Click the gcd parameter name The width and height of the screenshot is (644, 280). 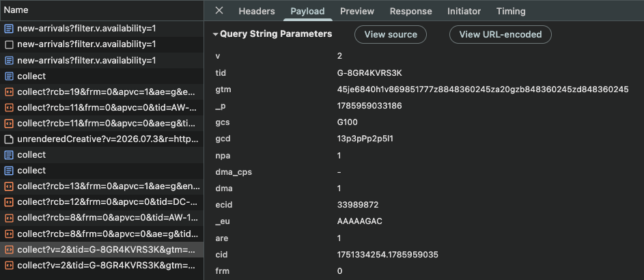(223, 139)
